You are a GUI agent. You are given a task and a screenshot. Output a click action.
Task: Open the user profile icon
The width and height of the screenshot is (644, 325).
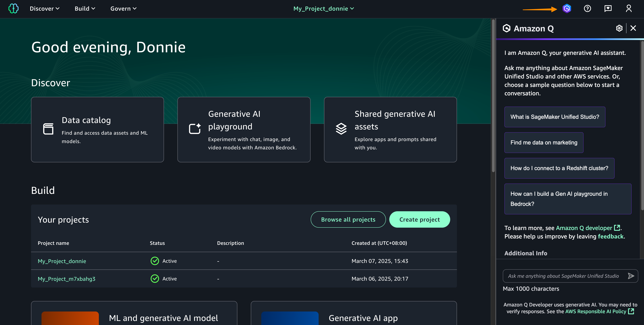pos(628,8)
